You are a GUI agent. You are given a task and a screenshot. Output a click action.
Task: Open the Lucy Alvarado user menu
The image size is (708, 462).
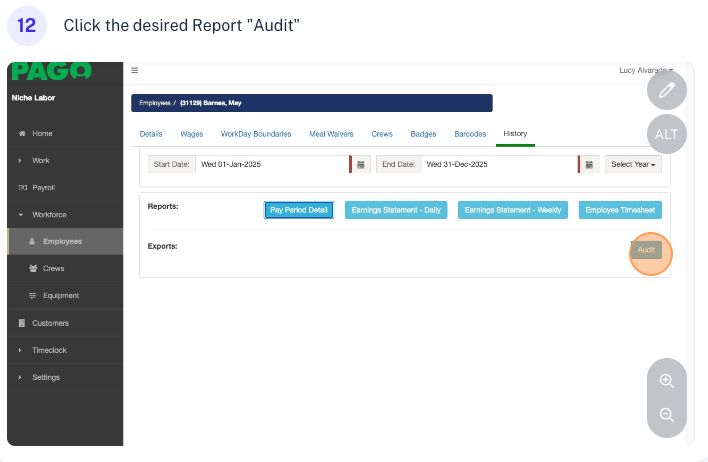click(x=645, y=71)
